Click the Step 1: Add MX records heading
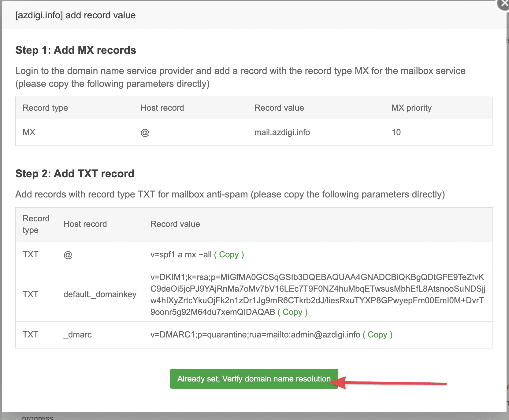Viewport: 509px width, 420px height. coord(76,50)
